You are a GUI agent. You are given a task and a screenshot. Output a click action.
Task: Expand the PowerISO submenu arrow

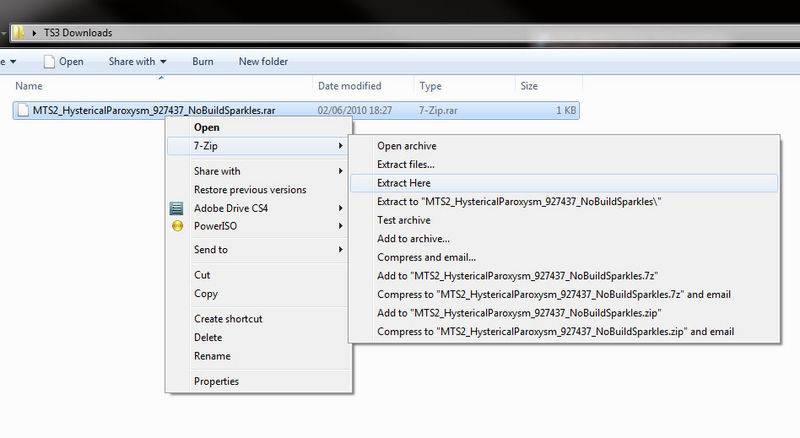pos(340,226)
